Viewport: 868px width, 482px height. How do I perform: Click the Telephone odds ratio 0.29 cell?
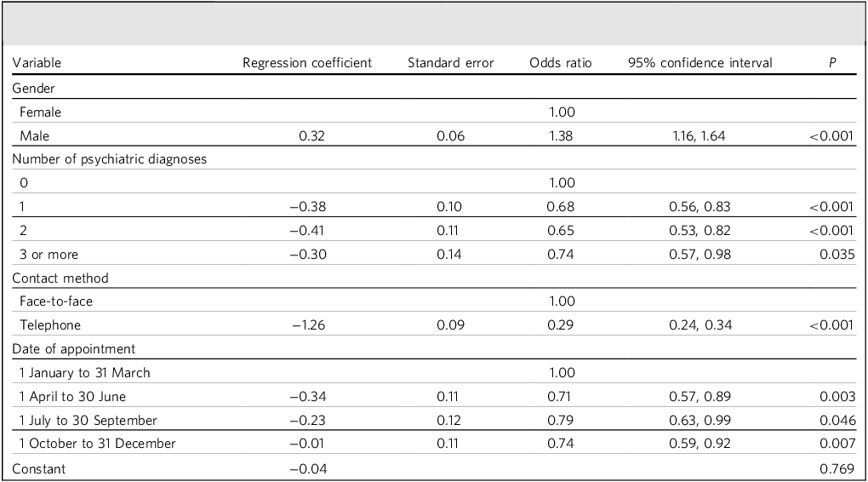[560, 325]
